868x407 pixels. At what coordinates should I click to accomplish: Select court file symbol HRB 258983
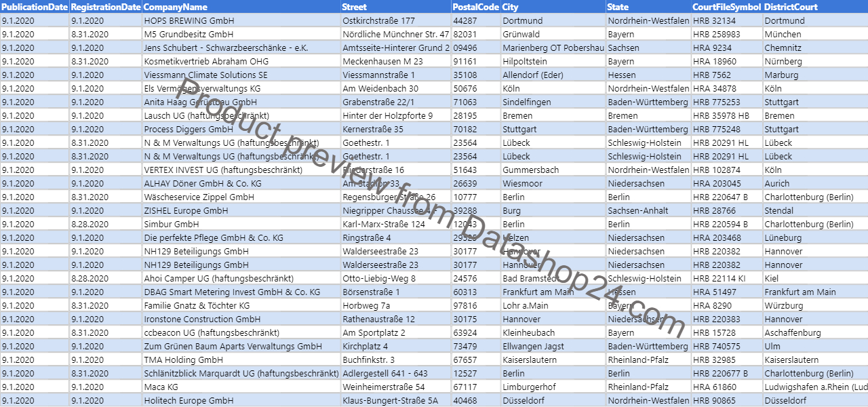click(x=727, y=34)
